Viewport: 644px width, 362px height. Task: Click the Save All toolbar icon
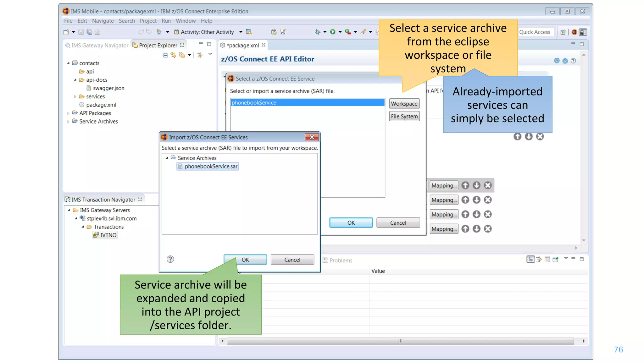click(x=89, y=32)
